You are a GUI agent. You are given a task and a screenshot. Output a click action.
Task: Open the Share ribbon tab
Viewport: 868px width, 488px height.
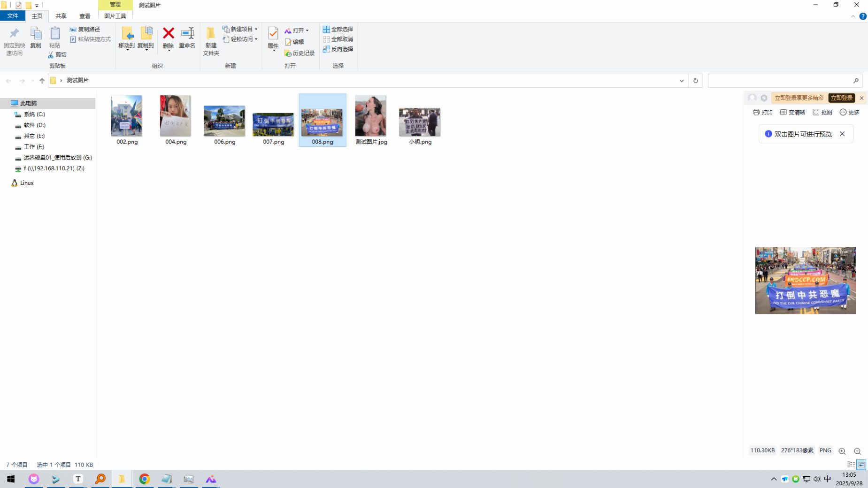61,16
